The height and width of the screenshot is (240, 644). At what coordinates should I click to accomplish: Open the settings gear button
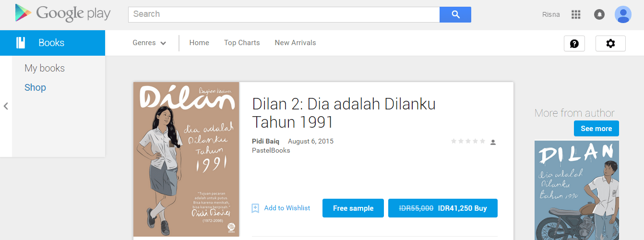click(x=610, y=43)
